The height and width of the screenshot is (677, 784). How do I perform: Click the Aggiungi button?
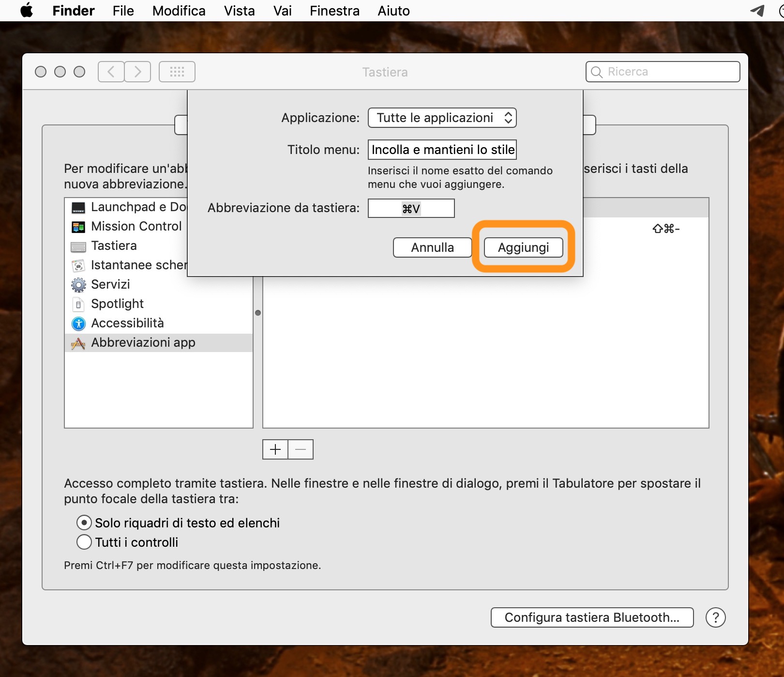(x=524, y=247)
